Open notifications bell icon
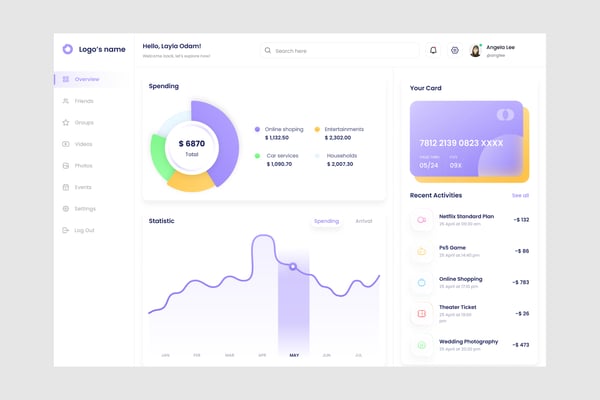 point(433,50)
